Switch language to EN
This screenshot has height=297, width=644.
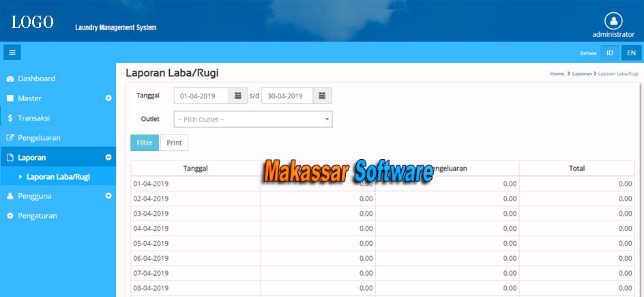click(631, 53)
